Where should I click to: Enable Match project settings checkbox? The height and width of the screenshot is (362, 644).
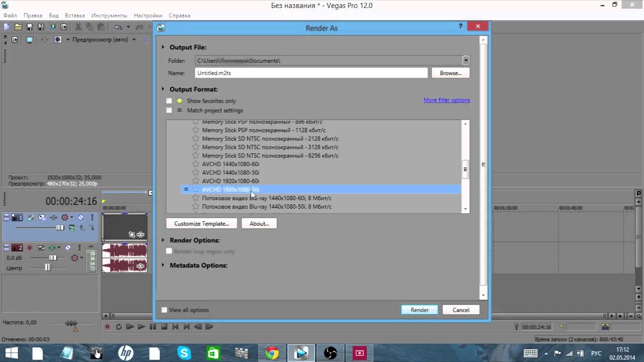[x=169, y=110]
